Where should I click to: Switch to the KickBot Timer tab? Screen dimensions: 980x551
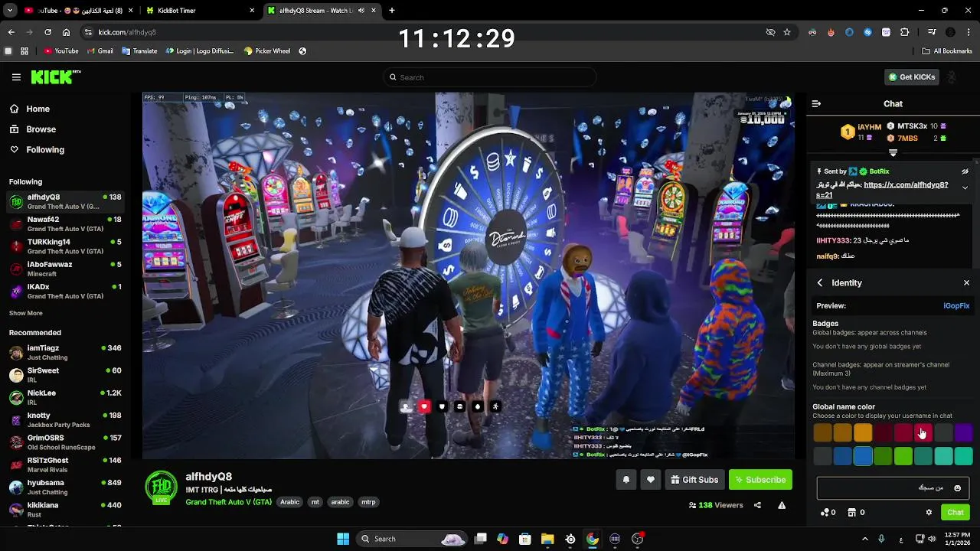tap(199, 11)
